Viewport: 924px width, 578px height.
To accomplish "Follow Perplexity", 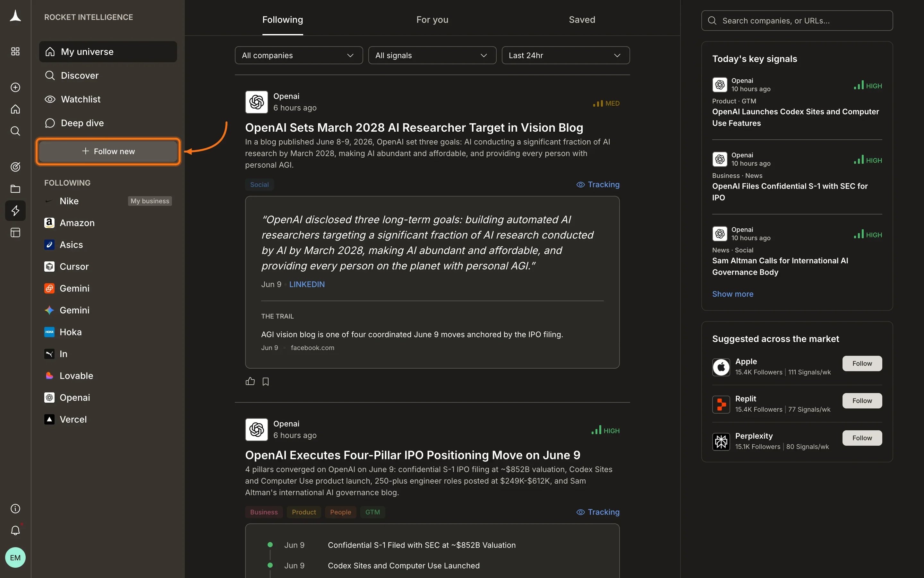I will [x=862, y=438].
